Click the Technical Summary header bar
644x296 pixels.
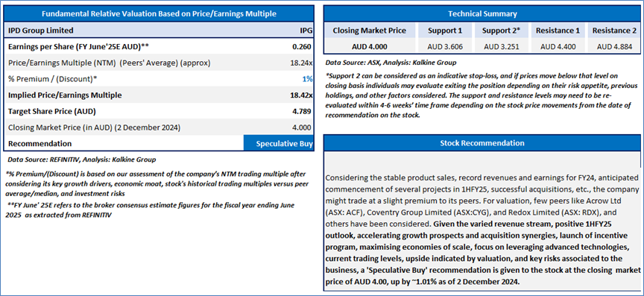[482, 13]
